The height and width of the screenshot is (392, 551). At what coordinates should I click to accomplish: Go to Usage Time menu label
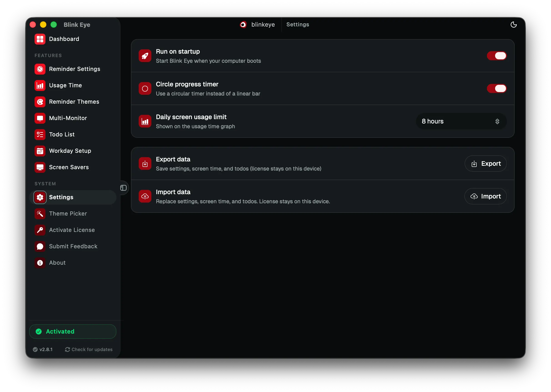point(66,85)
